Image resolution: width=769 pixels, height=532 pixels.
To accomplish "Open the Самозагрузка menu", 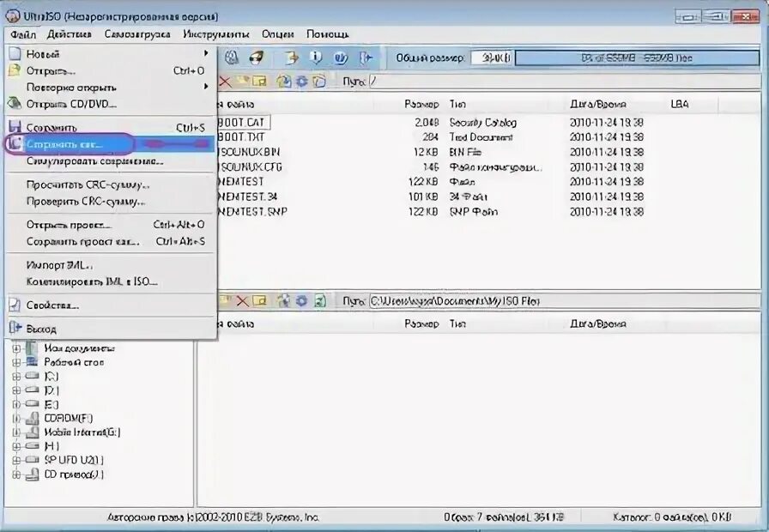I will pos(137,34).
